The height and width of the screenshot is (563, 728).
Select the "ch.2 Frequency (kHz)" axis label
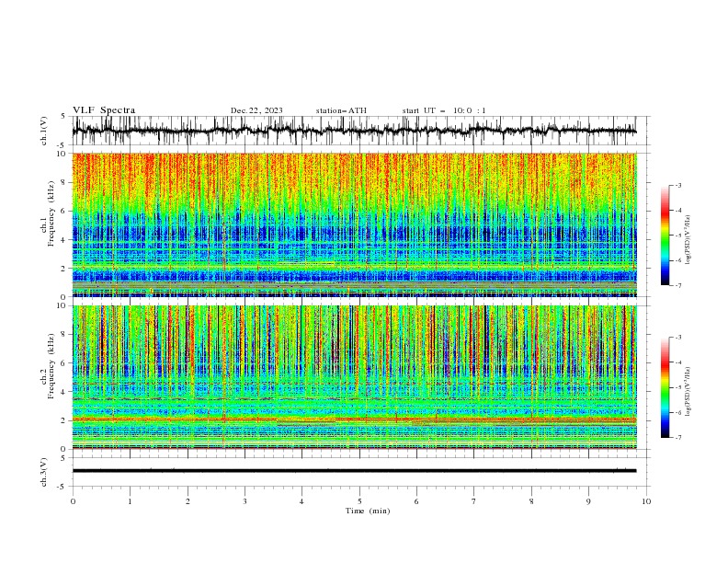coord(49,366)
